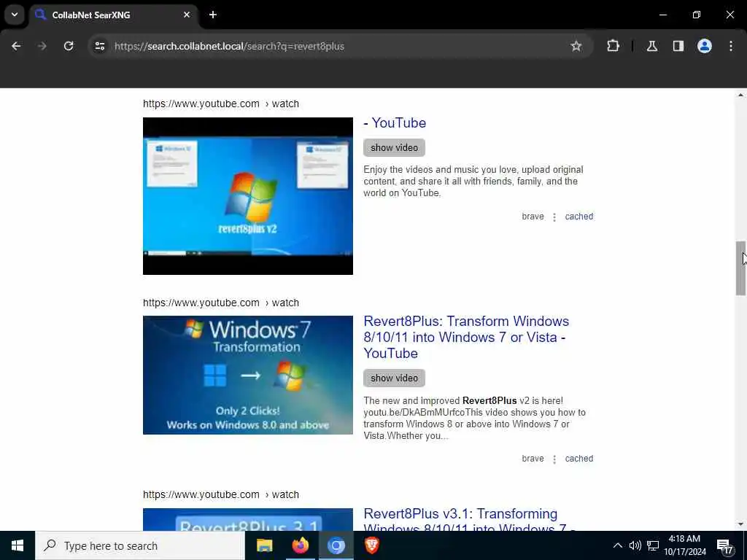Viewport: 747px width, 560px height.
Task: Open cached link of first YouTube result
Action: [x=578, y=216]
